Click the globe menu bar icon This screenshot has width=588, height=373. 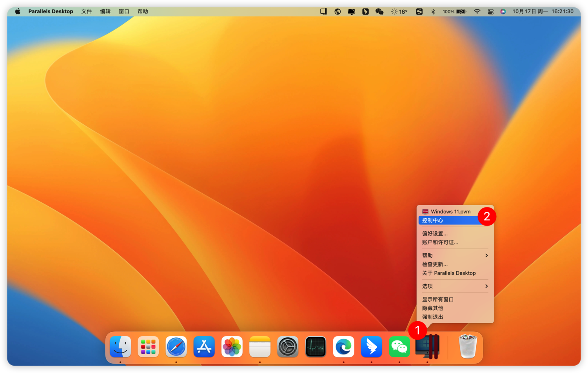[338, 11]
